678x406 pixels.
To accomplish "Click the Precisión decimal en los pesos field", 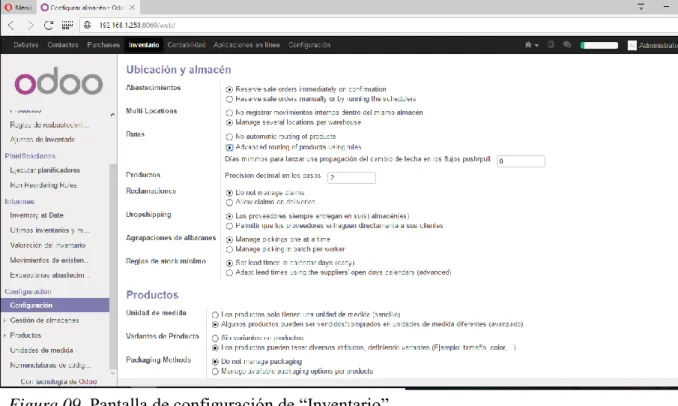I will tap(351, 177).
